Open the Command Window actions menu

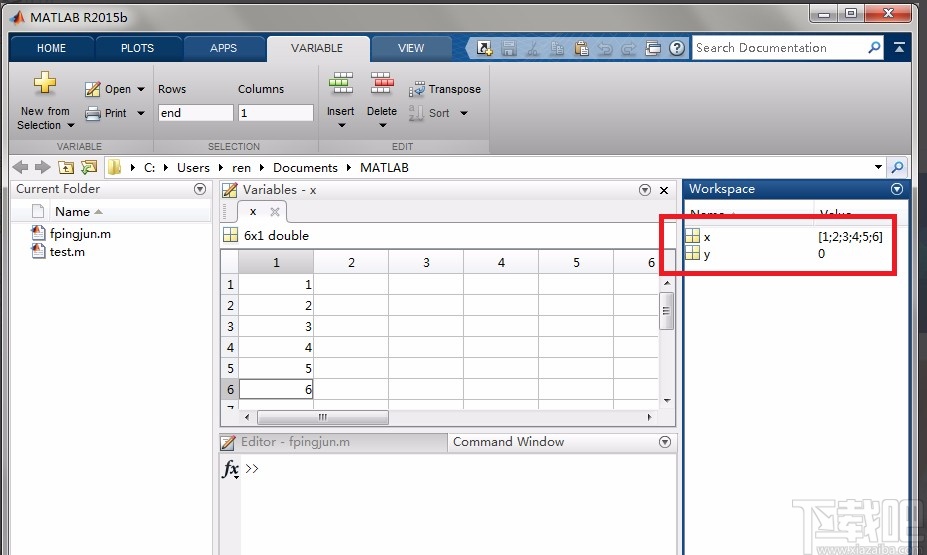point(665,442)
